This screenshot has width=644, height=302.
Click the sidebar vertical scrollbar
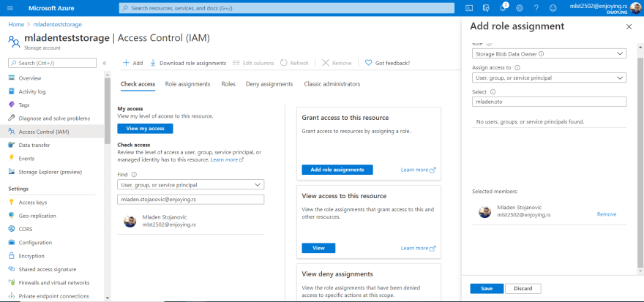click(x=108, y=110)
